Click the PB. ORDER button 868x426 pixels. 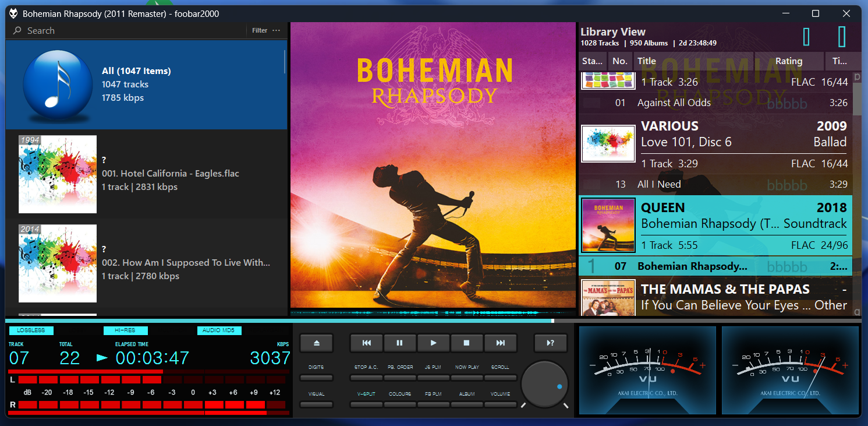pyautogui.click(x=400, y=378)
